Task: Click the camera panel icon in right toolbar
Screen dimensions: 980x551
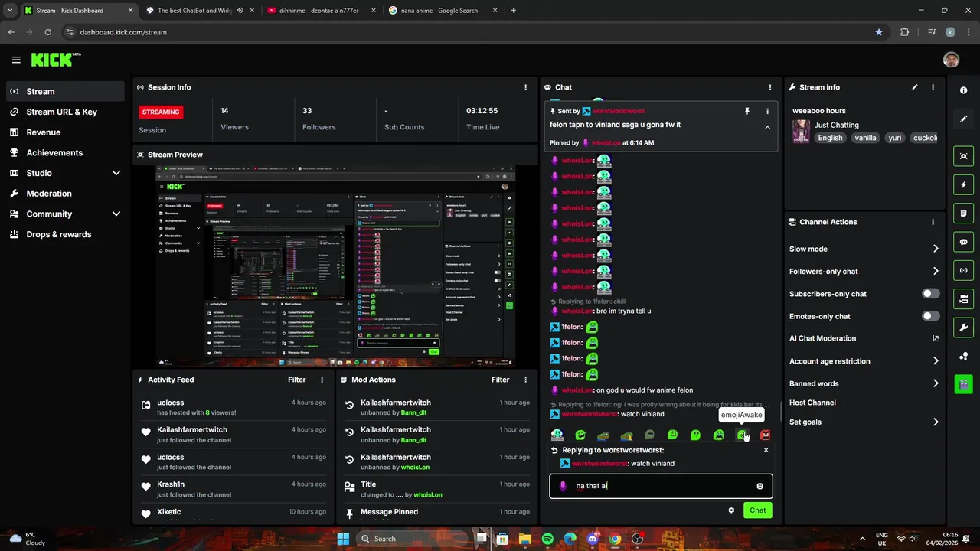Action: pyautogui.click(x=963, y=298)
